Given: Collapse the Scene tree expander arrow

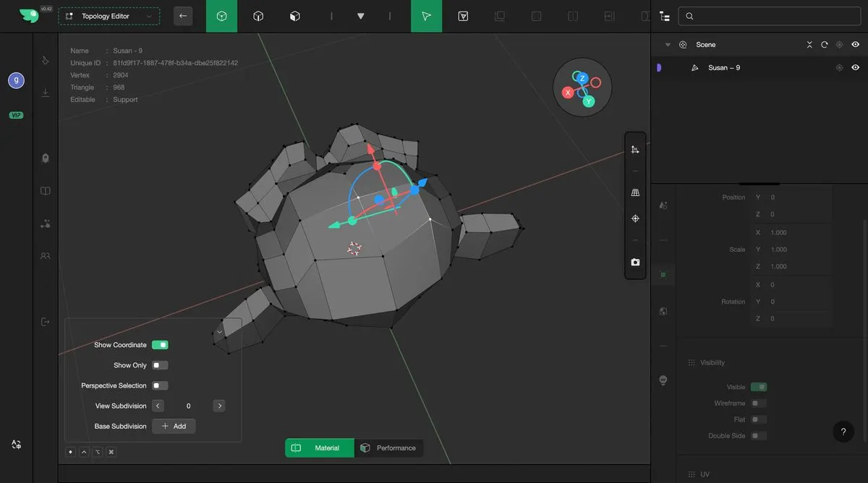Looking at the screenshot, I should (668, 45).
